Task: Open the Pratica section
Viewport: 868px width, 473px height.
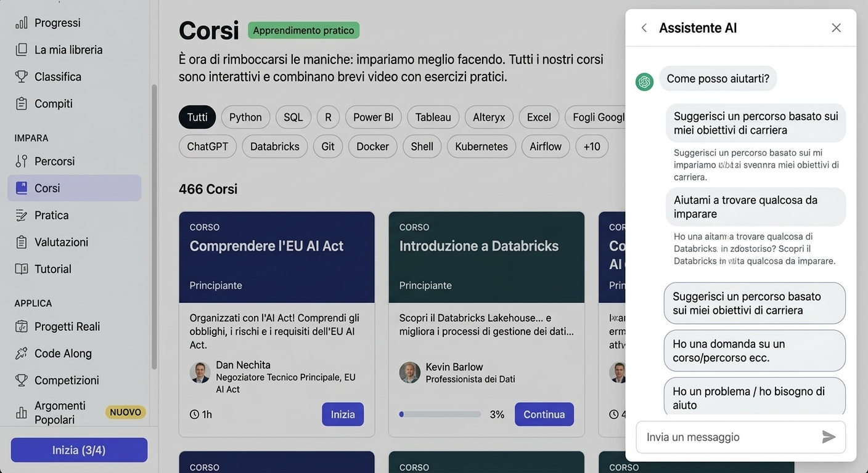Action: [x=52, y=216]
